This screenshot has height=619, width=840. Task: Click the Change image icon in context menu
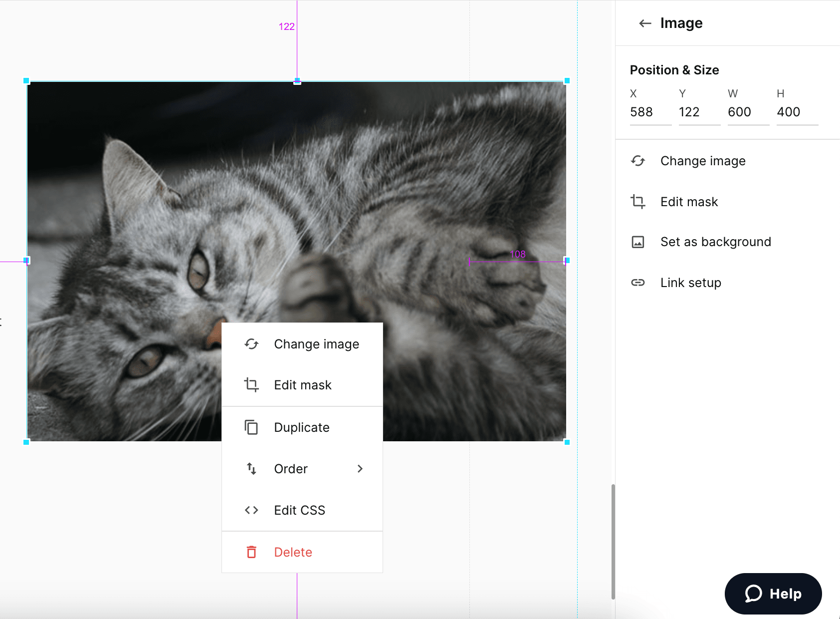[x=251, y=344]
